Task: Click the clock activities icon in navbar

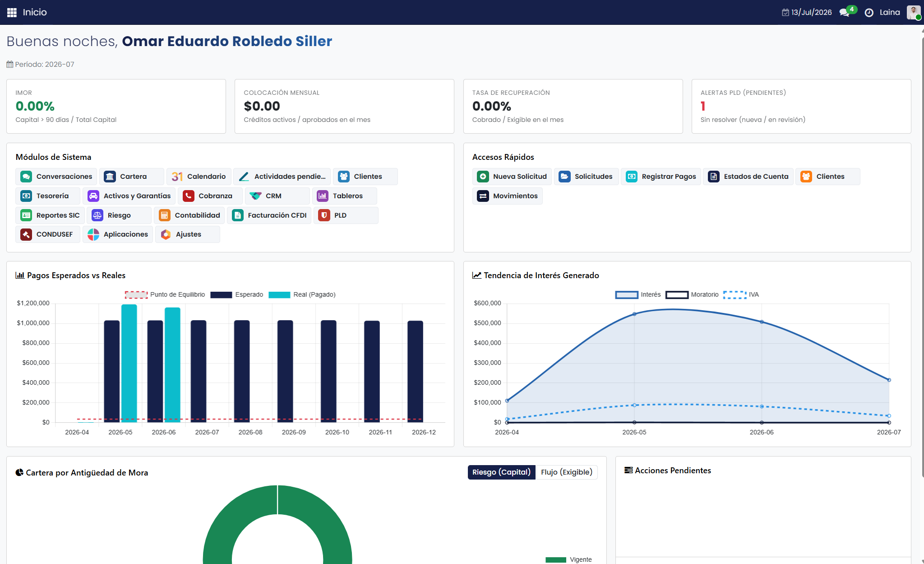Action: pos(869,13)
